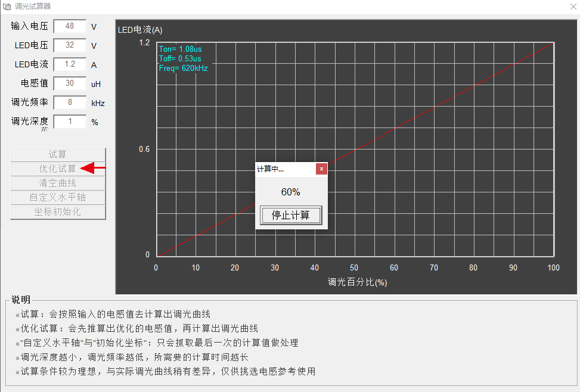Click the 试算 button
This screenshot has height=392, width=580.
(x=58, y=154)
